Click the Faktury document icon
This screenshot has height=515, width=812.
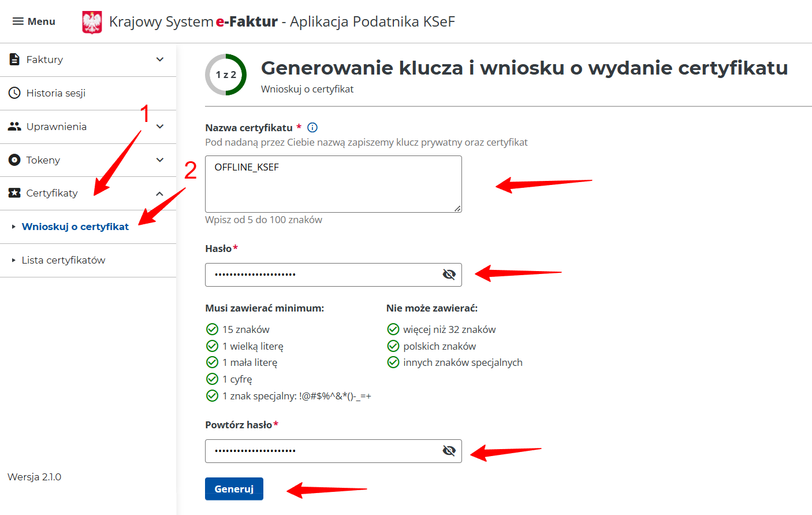(x=15, y=59)
